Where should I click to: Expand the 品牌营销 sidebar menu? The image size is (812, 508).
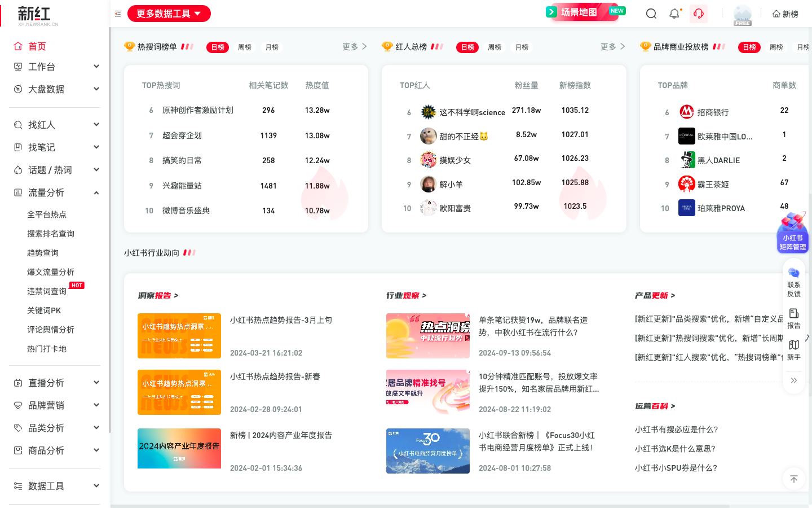coord(55,405)
